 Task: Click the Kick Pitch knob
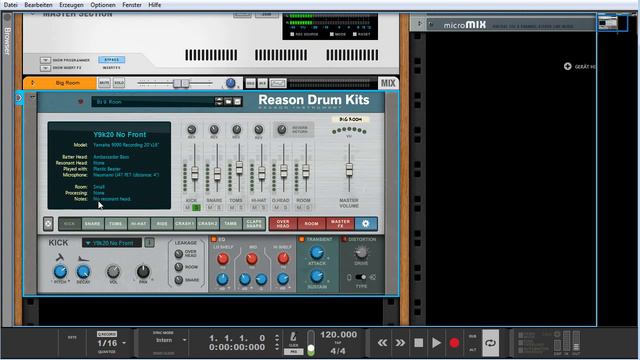point(60,271)
